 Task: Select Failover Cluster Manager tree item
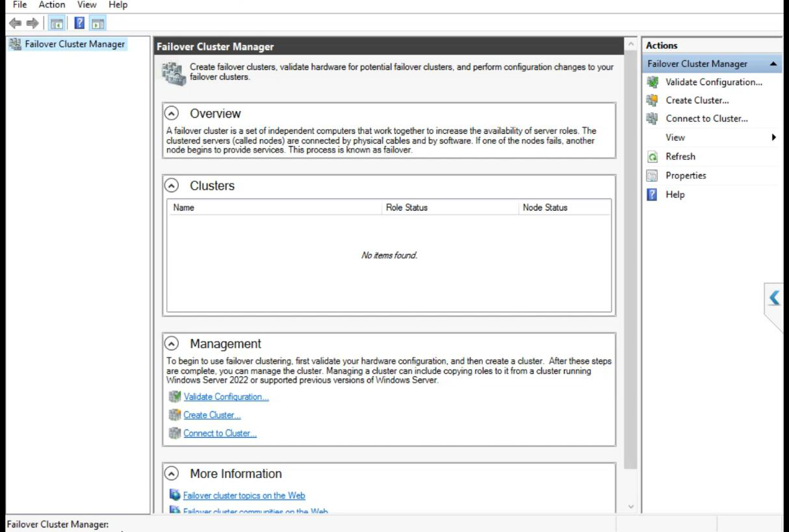(x=75, y=45)
